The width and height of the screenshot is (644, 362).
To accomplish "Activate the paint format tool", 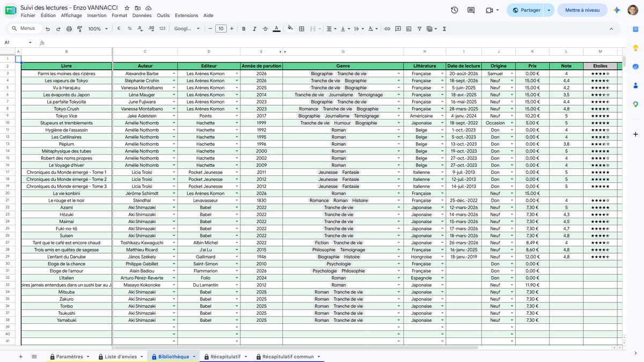I will point(79,29).
